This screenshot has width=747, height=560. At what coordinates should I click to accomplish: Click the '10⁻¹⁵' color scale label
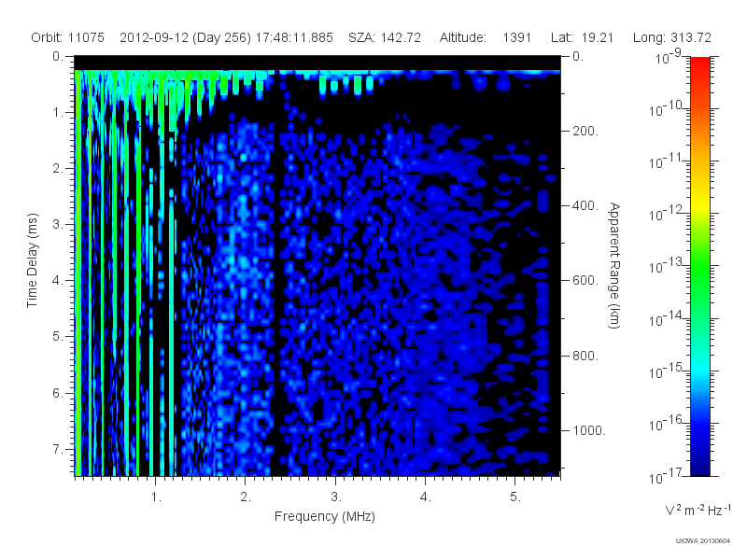(x=667, y=371)
